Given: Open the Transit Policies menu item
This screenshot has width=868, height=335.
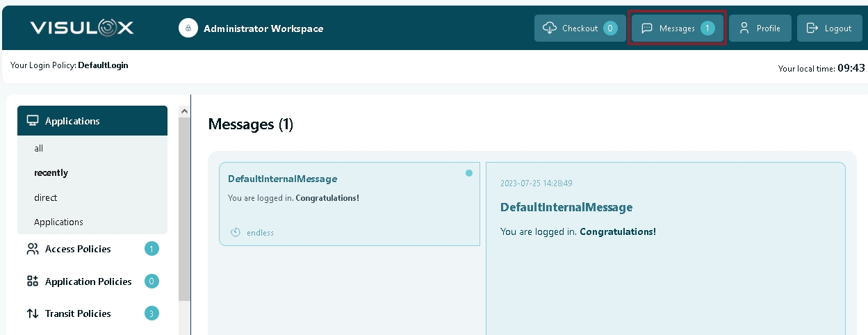Looking at the screenshot, I should 78,313.
